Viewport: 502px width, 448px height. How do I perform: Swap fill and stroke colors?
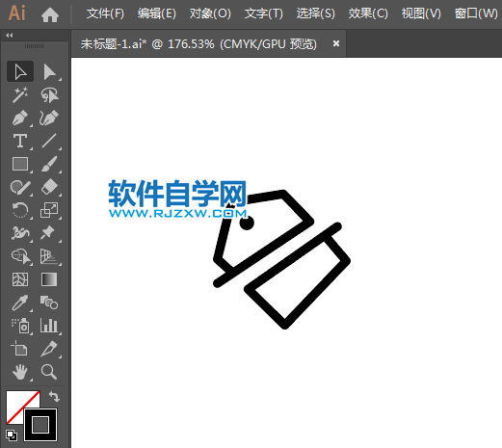click(54, 397)
